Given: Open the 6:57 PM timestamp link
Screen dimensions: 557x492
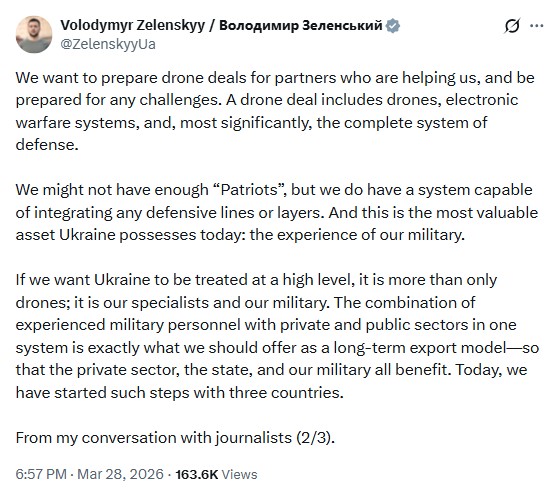Looking at the screenshot, I should pos(41,474).
